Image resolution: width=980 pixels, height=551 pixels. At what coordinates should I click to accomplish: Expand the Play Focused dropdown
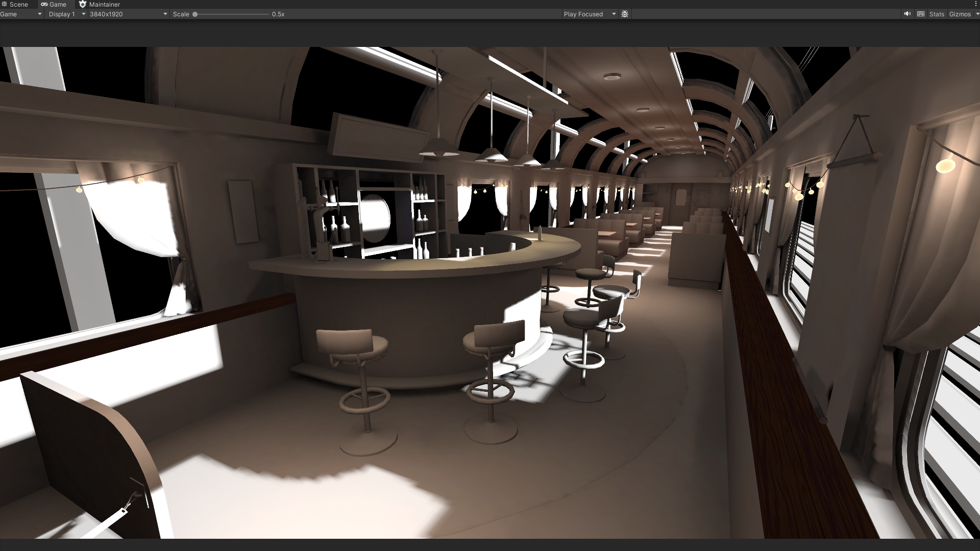pos(590,14)
